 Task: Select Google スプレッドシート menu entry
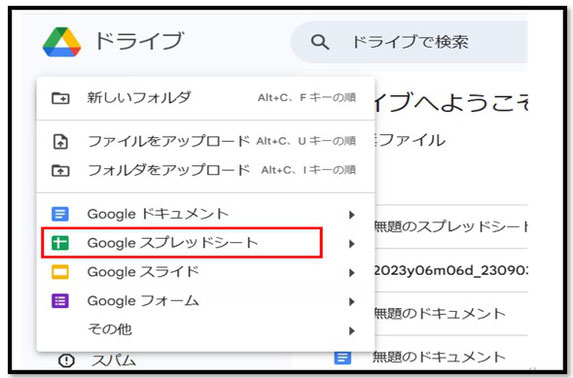[x=206, y=243]
